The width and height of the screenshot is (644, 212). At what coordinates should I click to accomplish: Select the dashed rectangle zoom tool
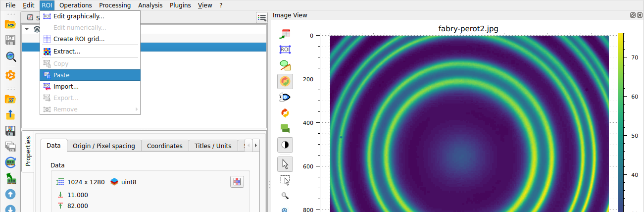click(x=285, y=180)
